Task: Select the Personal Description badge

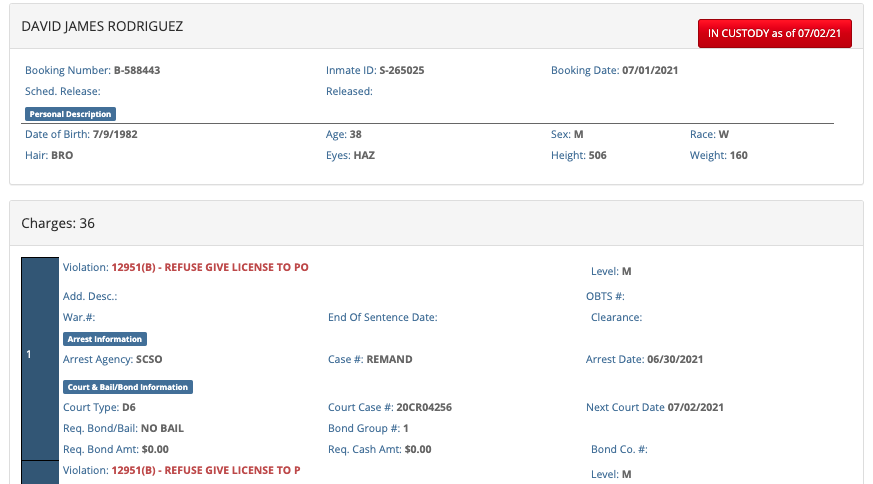Action: [70, 114]
